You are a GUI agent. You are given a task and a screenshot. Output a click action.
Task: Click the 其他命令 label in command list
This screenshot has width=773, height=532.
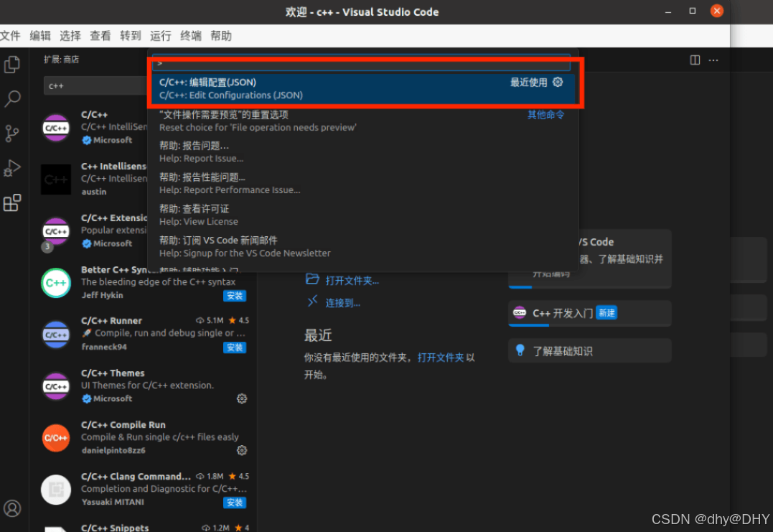(x=545, y=115)
